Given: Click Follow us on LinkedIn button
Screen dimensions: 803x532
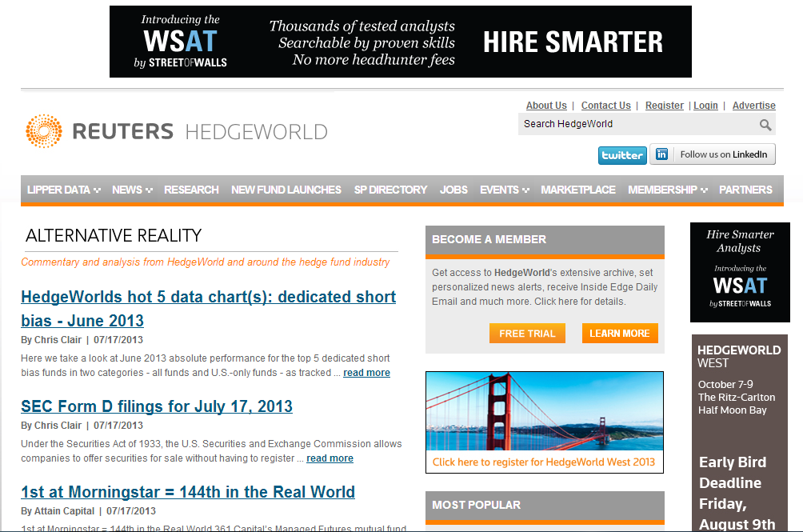Looking at the screenshot, I should pos(713,154).
